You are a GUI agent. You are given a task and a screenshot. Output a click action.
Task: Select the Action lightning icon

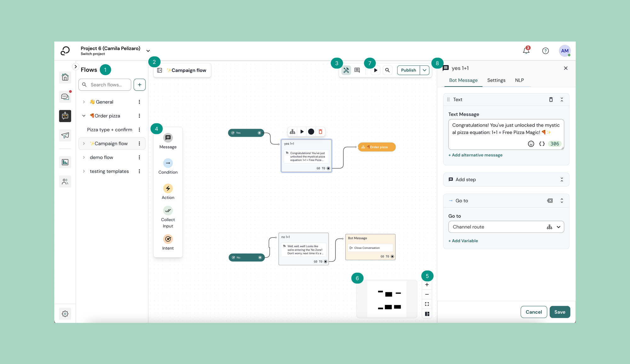[x=168, y=188]
